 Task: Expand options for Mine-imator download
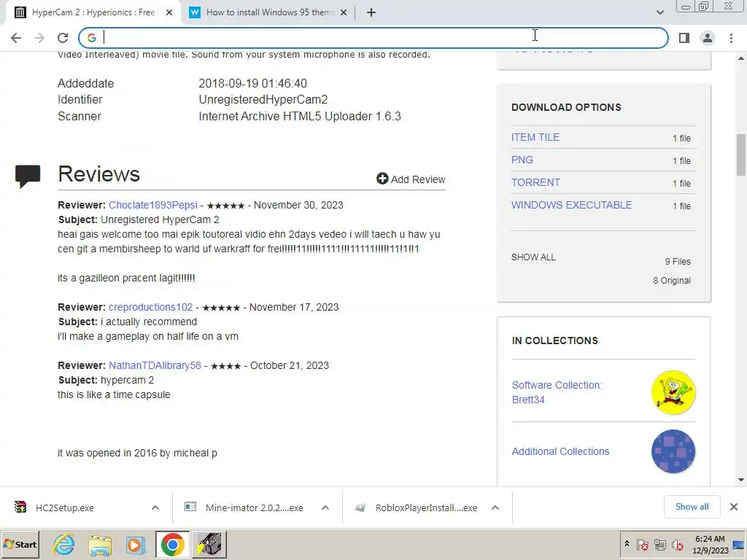[325, 507]
